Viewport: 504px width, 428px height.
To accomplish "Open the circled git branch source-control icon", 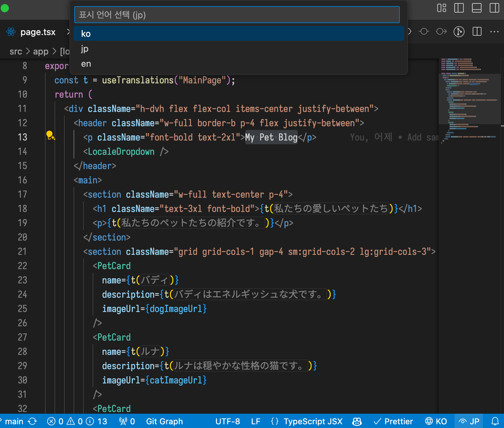I will (x=459, y=32).
